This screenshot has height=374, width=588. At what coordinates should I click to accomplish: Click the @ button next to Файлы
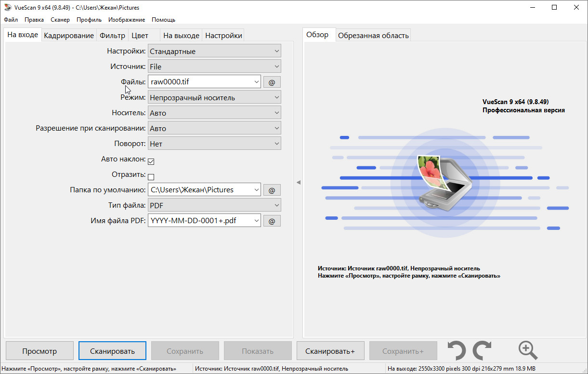click(272, 82)
